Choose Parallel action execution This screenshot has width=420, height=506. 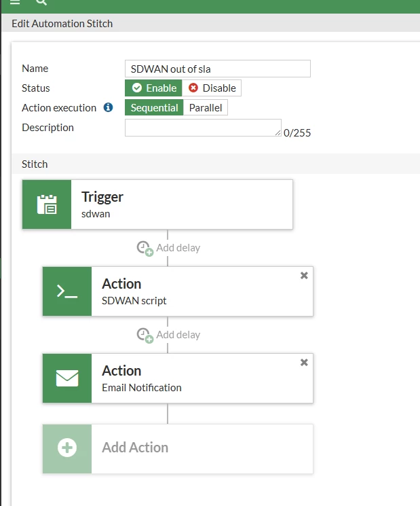[x=206, y=107]
